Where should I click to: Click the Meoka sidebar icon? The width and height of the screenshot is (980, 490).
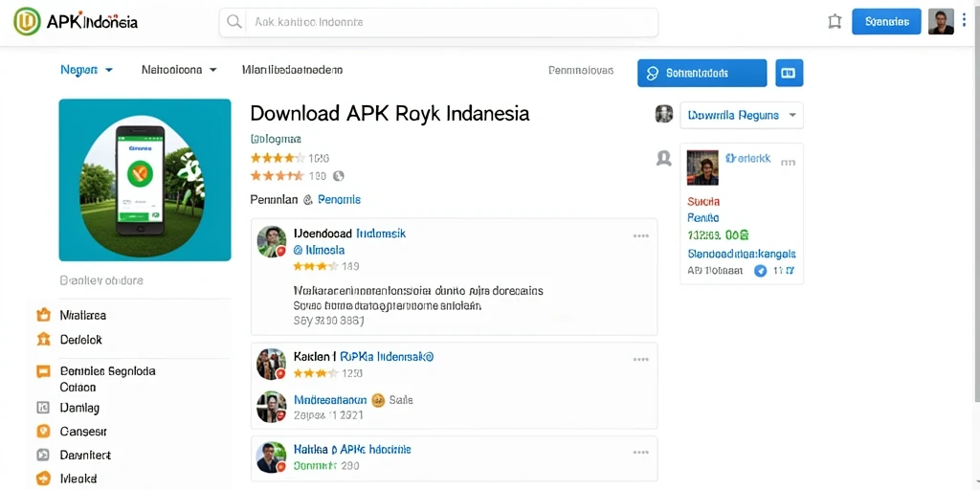pyautogui.click(x=43, y=479)
